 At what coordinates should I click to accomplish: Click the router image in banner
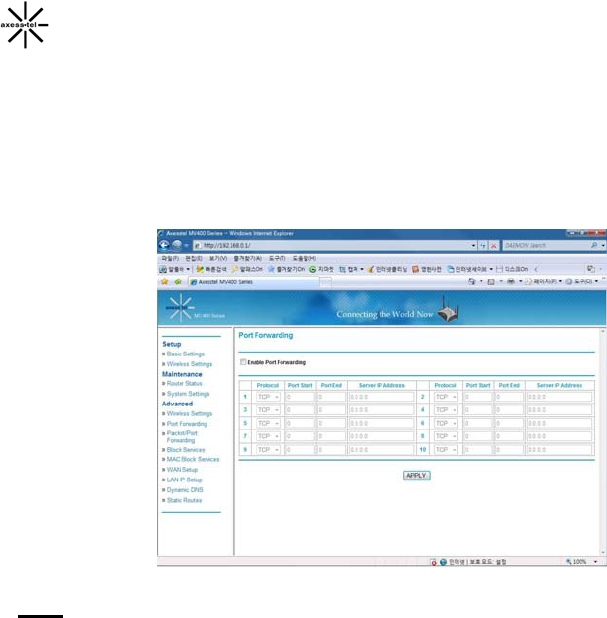449,310
